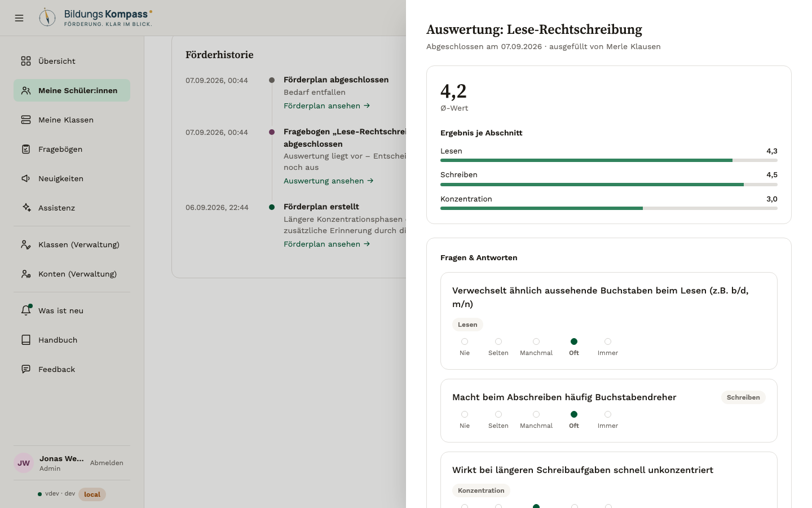The image size is (812, 508).
Task: Select Nie for Verwechselt ähnlich aussehende Buchstaben
Action: coord(465,341)
